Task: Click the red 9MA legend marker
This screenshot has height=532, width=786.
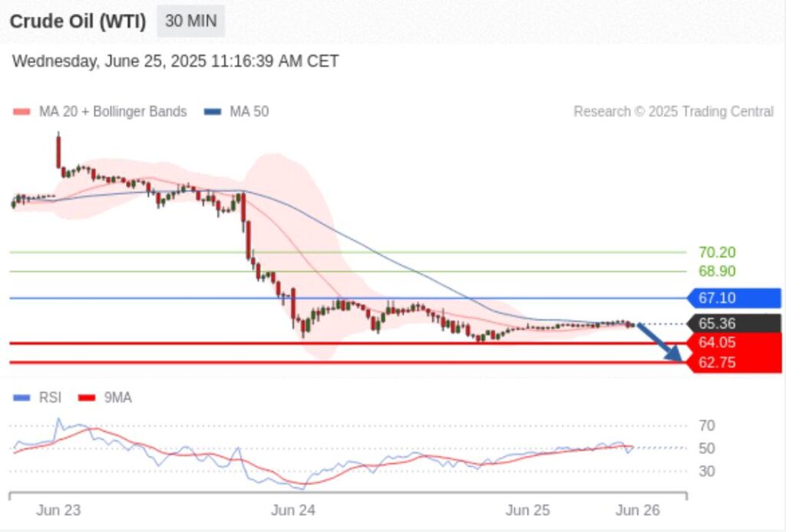Action: 88,398
